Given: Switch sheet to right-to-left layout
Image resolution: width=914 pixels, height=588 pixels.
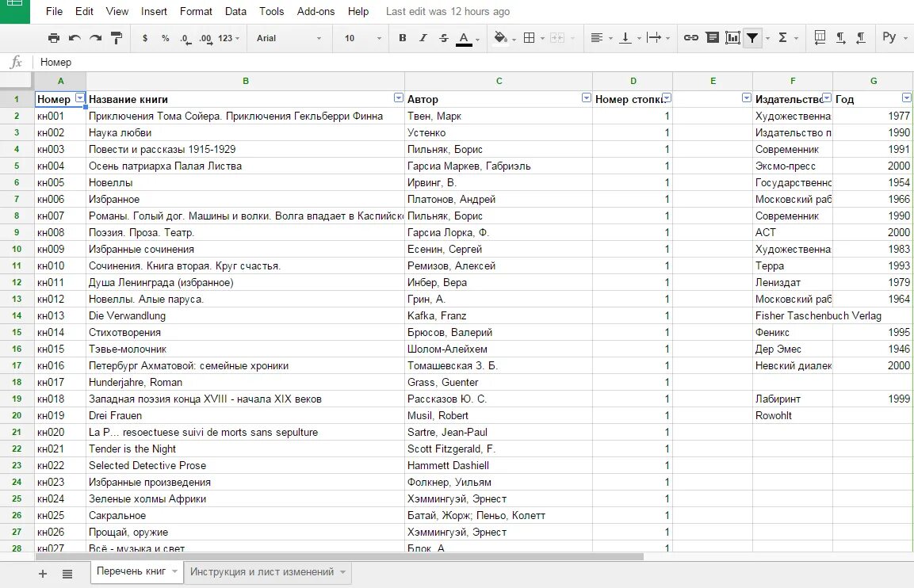Looking at the screenshot, I should (x=820, y=38).
